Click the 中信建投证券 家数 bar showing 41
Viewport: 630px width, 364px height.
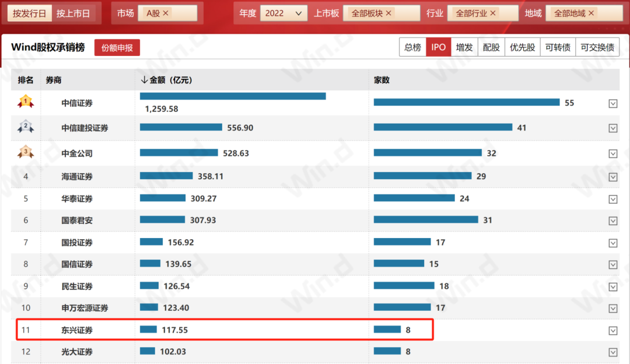pyautogui.click(x=443, y=127)
